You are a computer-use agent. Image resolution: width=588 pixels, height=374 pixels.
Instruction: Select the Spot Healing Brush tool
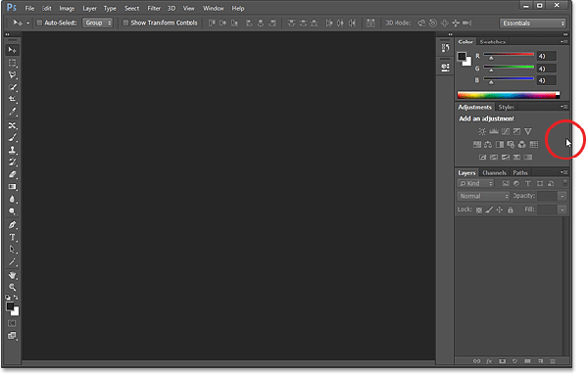[x=12, y=125]
